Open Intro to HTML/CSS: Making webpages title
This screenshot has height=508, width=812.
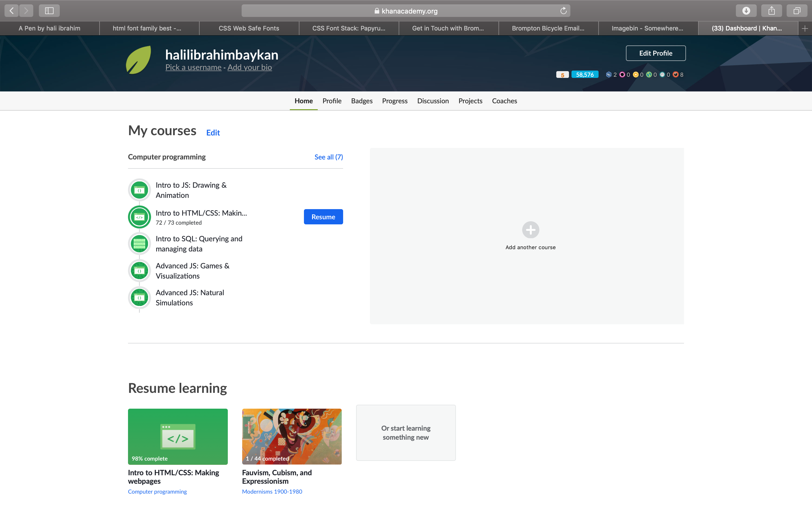[x=173, y=477]
